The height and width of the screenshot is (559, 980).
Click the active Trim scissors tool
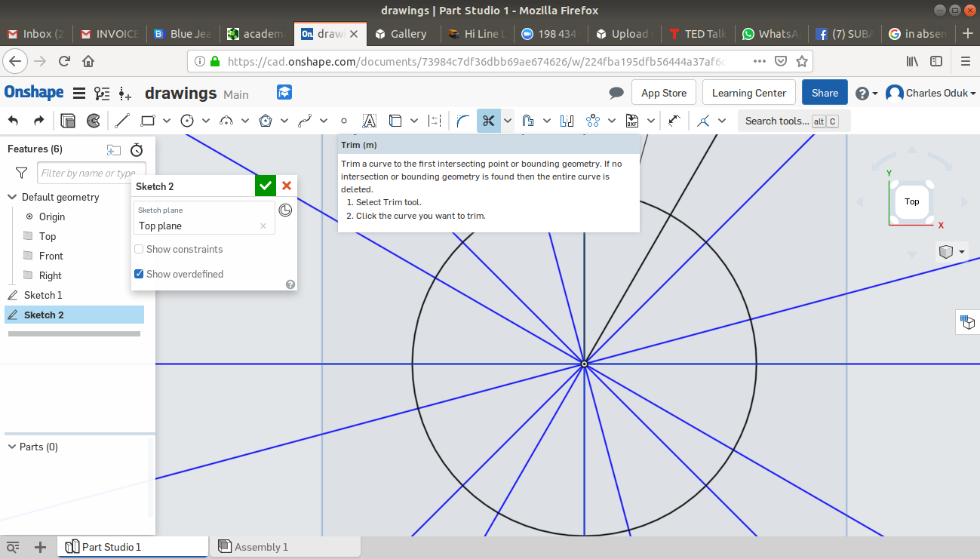point(489,121)
